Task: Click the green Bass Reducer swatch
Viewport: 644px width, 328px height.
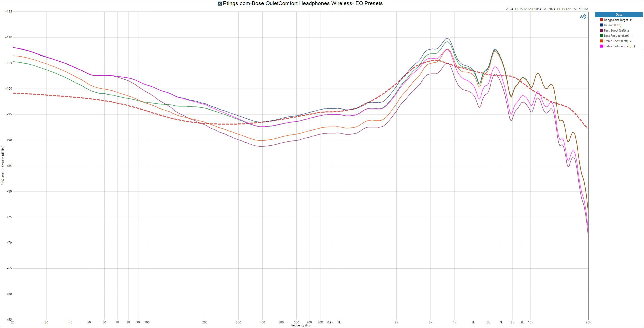Action: (602, 36)
